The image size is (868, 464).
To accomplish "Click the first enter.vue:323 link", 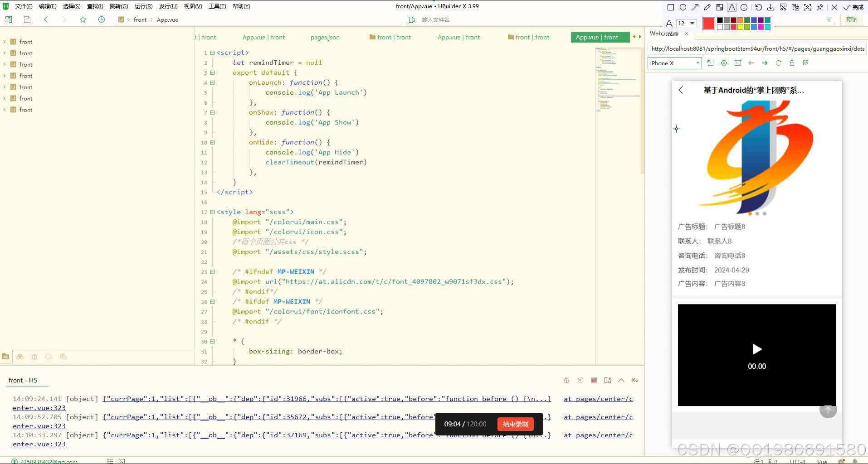I will (39, 408).
